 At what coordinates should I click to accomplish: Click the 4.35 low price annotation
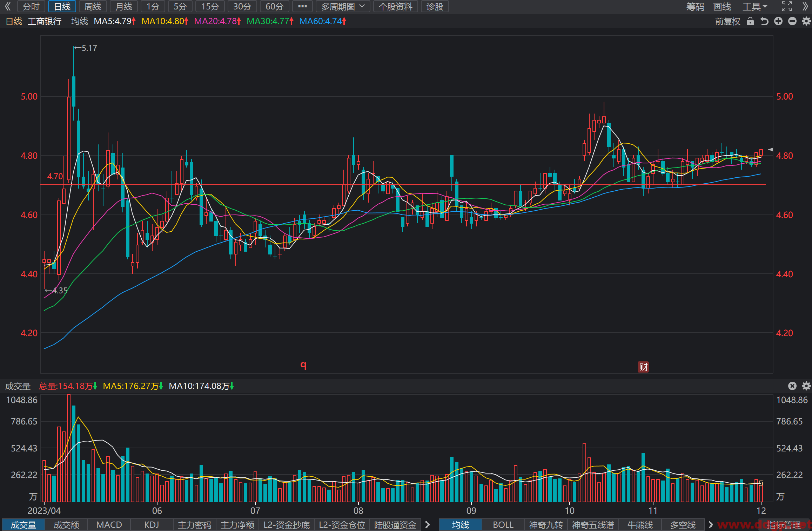[x=56, y=291]
